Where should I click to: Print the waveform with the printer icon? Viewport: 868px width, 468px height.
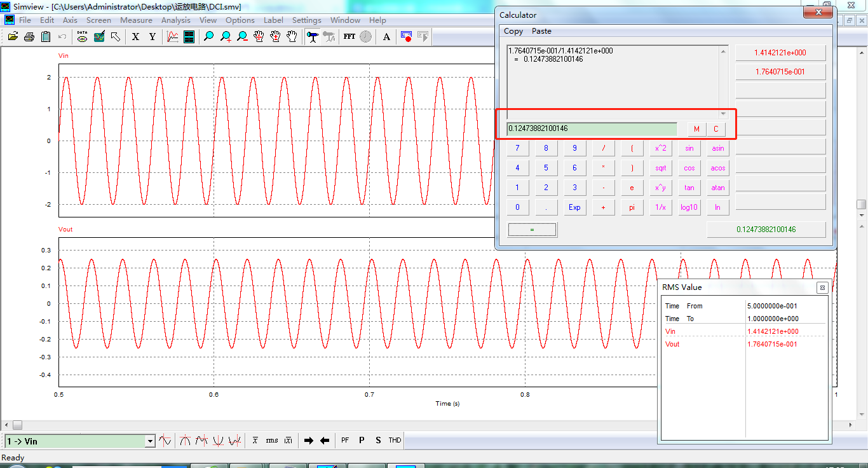click(29, 37)
